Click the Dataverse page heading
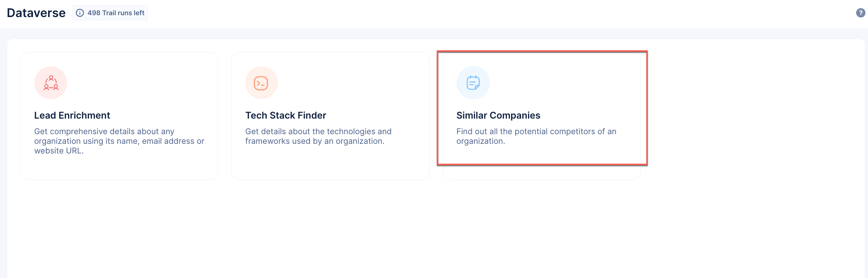 [36, 13]
